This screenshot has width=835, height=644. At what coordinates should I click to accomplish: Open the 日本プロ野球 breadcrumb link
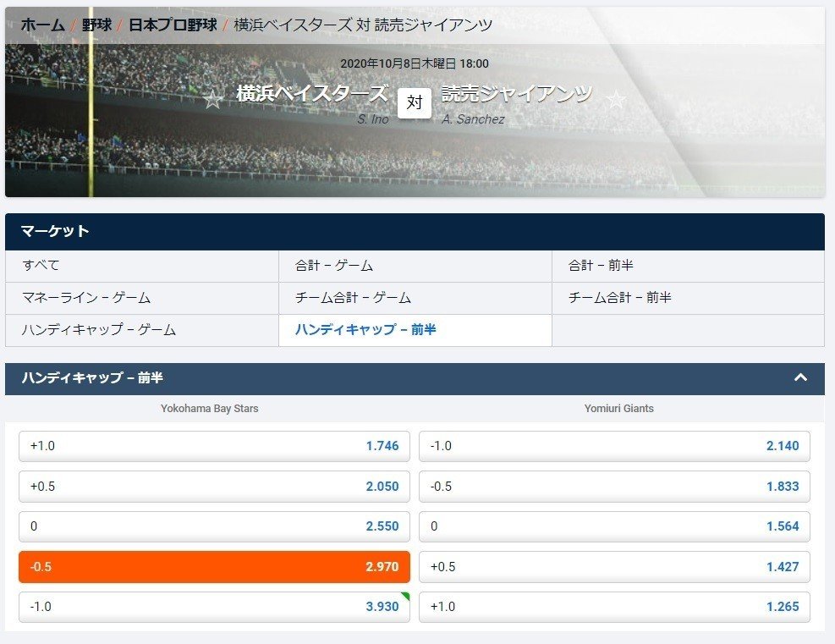173,25
